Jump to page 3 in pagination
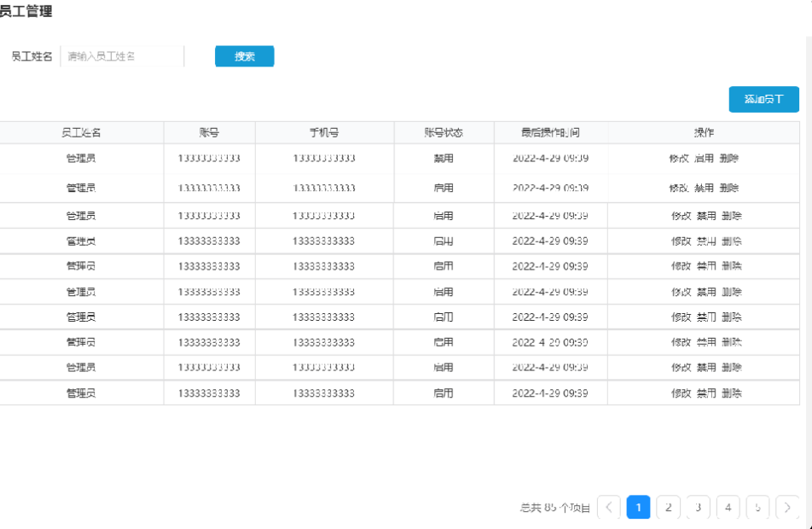Image resolution: width=812 pixels, height=529 pixels. 698,507
